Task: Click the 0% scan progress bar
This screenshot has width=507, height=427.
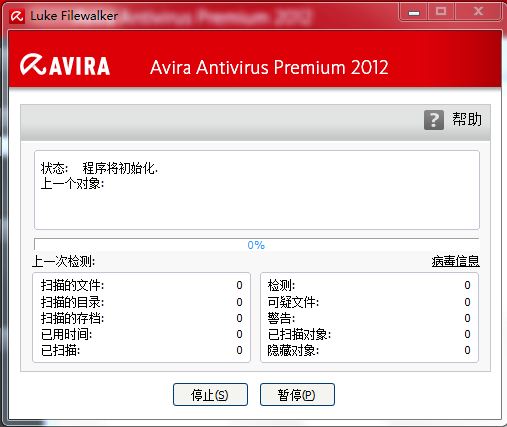Action: tap(256, 245)
